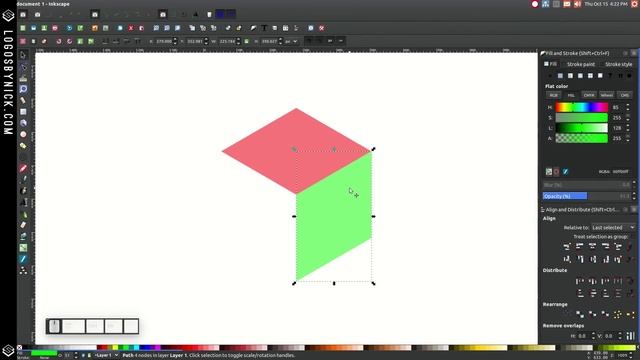Image resolution: width=640 pixels, height=360 pixels.
Task: Select the Star polygon tool
Action: [23, 146]
